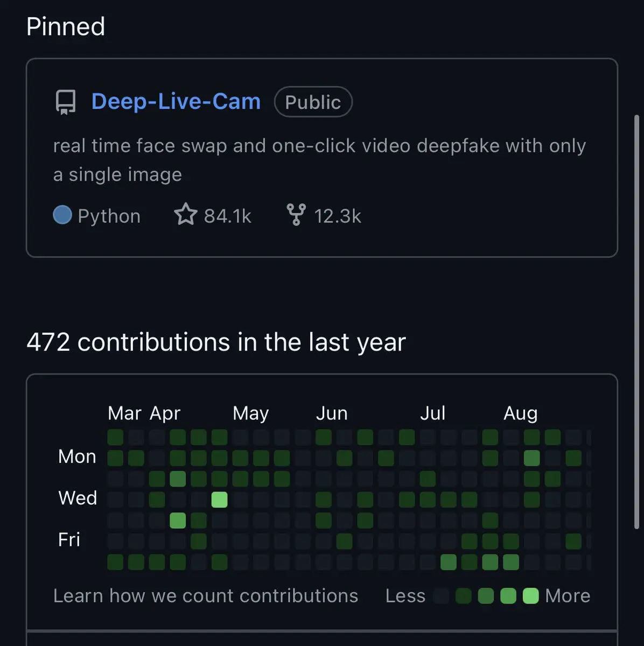Click the Public visibility badge
Image resolution: width=644 pixels, height=646 pixels.
tap(313, 102)
